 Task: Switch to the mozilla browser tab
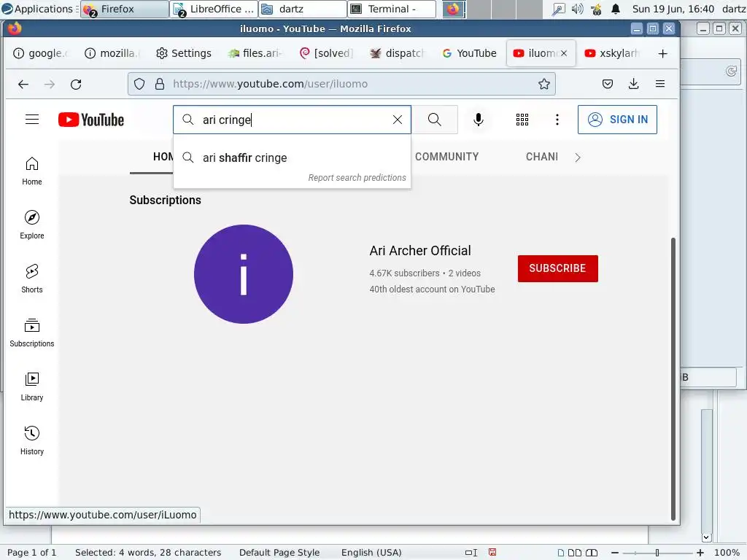(112, 53)
